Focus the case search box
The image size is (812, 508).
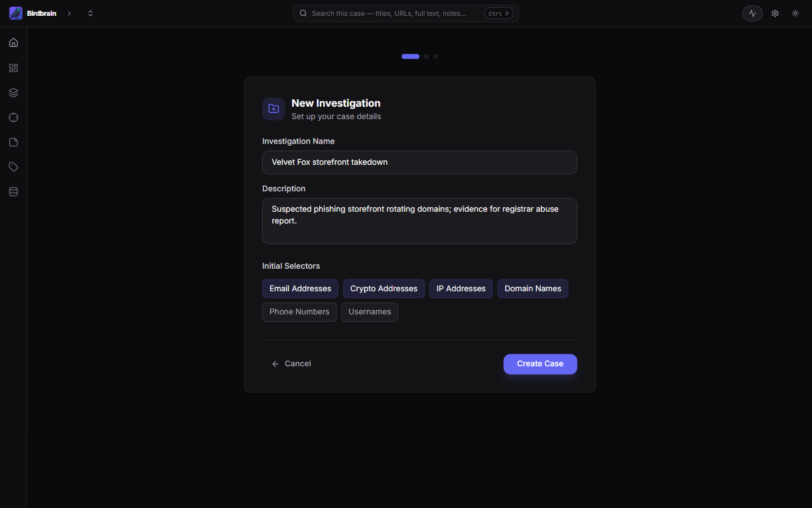[406, 13]
